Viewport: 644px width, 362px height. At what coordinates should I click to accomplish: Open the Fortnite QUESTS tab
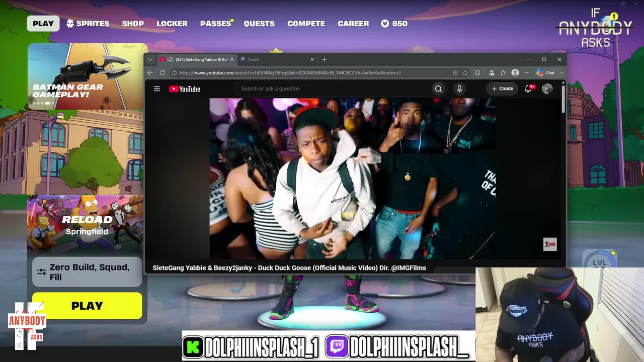[x=259, y=24]
